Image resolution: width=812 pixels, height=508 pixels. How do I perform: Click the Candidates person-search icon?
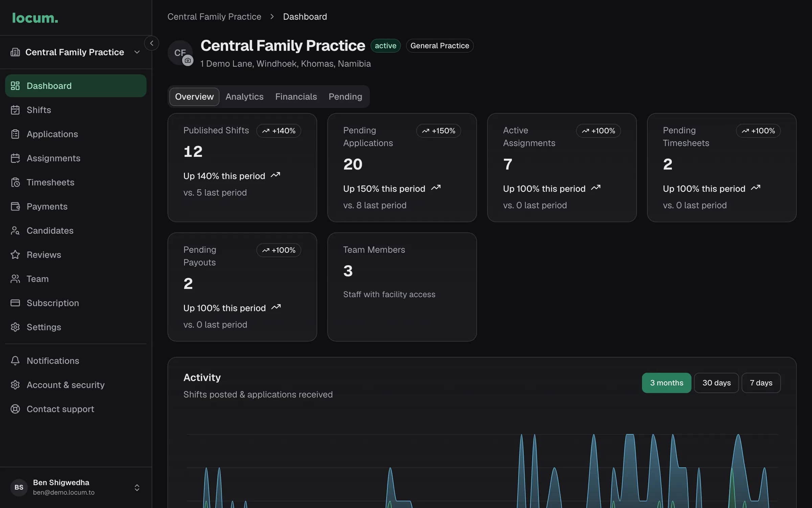pos(15,231)
